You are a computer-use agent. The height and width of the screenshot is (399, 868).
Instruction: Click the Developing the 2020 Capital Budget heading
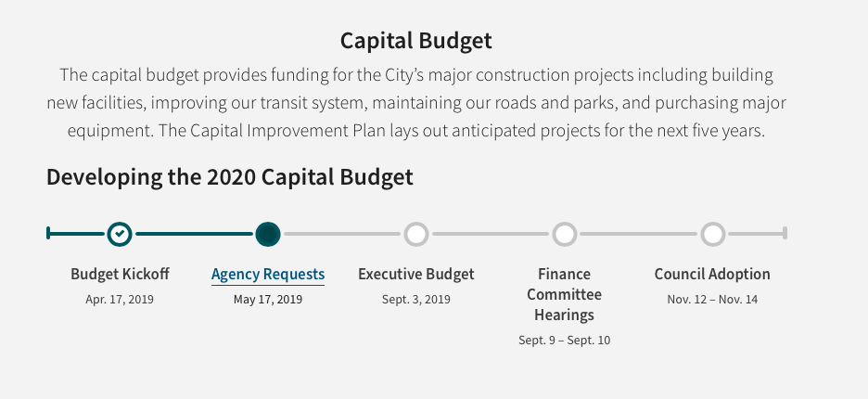(230, 177)
